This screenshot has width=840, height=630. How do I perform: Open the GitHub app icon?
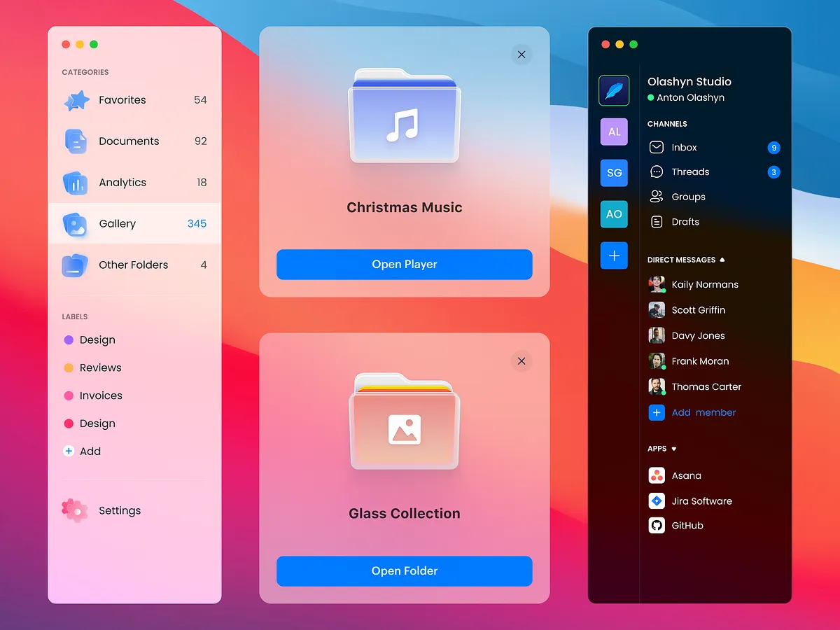[656, 525]
